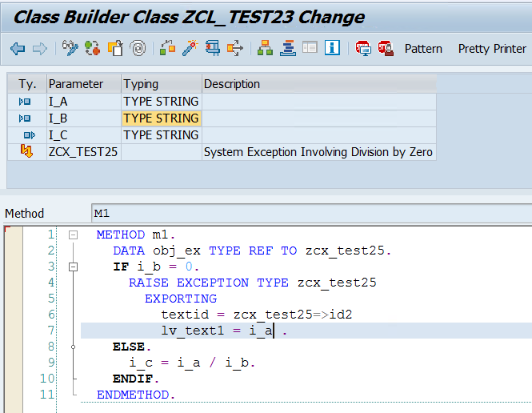Open the navigation stack icon

tap(288, 48)
